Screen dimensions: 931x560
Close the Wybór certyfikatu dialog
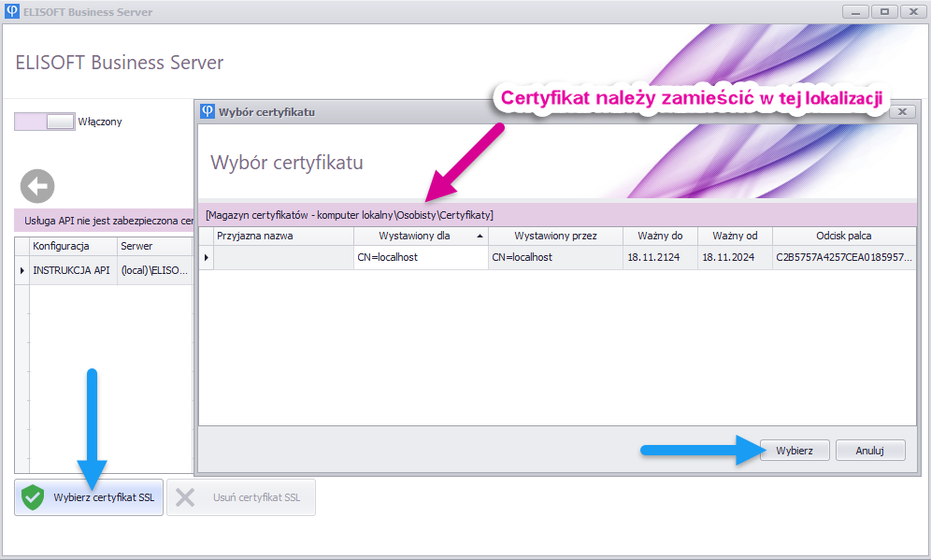pos(900,111)
